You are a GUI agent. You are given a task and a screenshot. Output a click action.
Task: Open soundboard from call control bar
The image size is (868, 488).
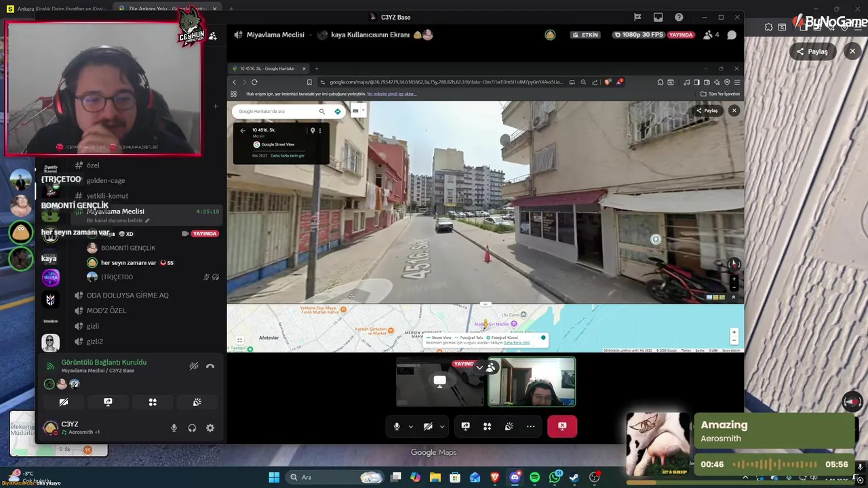pyautogui.click(x=509, y=426)
